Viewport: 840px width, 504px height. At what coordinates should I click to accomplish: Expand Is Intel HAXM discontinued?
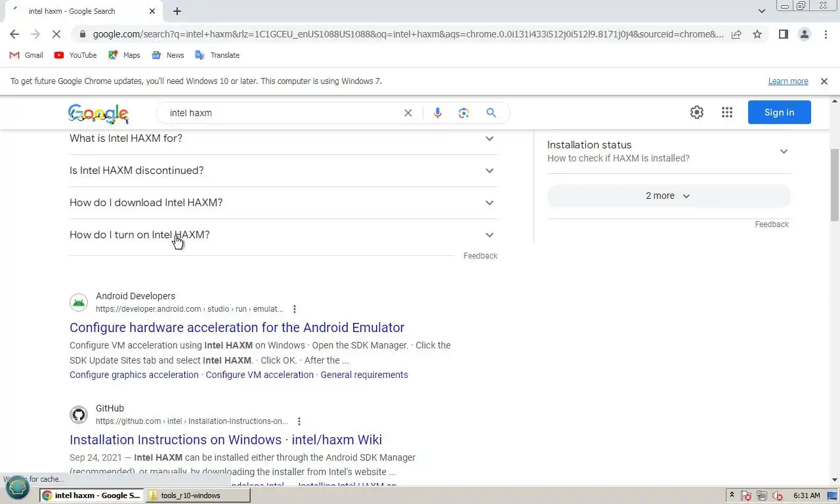point(283,171)
